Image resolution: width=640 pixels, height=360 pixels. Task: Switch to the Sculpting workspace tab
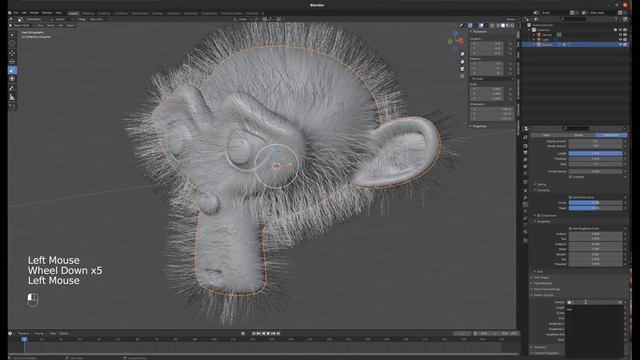coord(104,13)
